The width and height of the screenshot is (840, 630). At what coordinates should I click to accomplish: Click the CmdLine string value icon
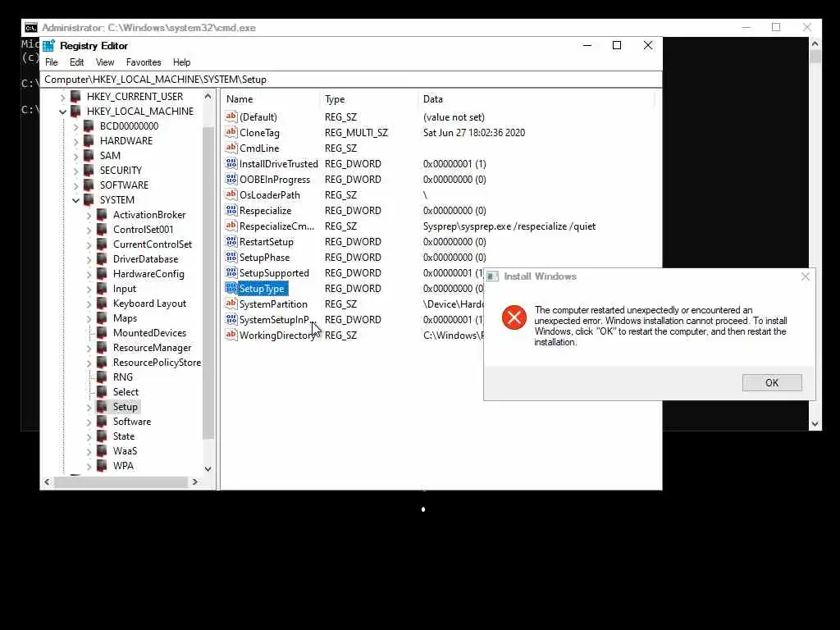coord(231,148)
